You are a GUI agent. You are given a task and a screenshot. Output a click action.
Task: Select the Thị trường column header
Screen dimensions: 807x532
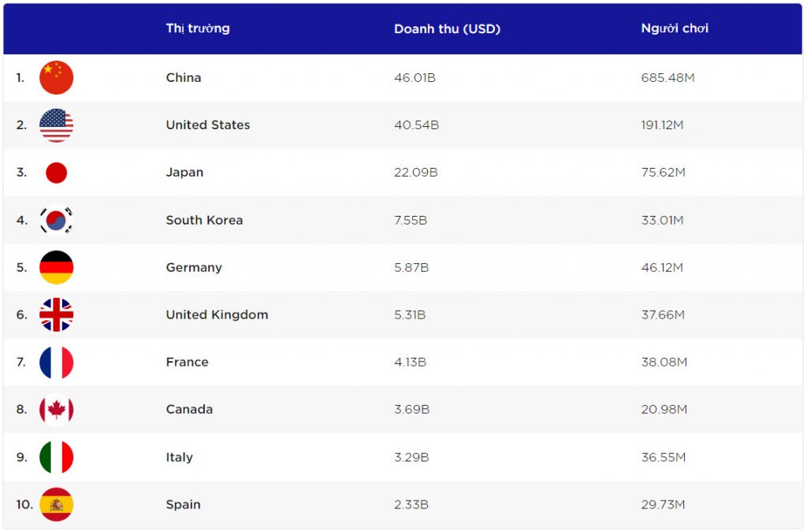198,28
